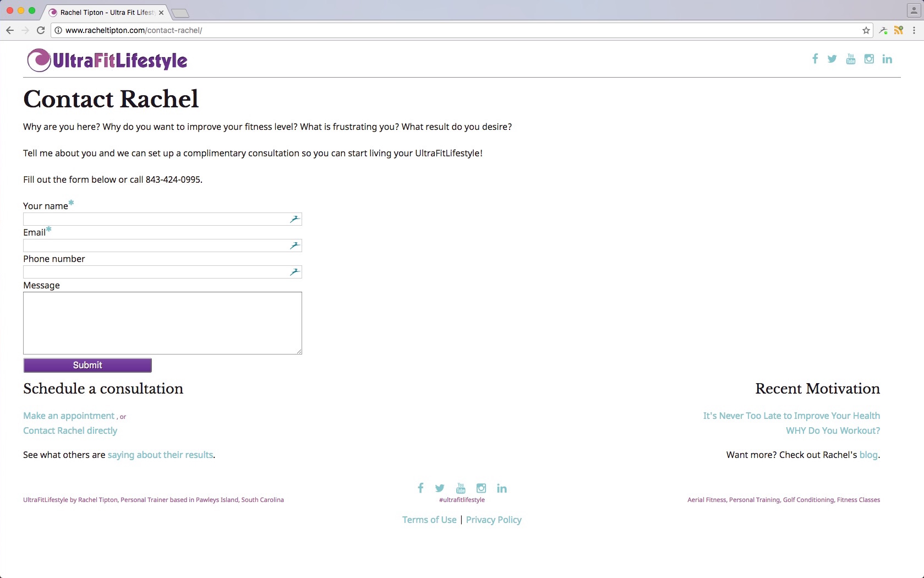Image resolution: width=924 pixels, height=578 pixels.
Task: Open LinkedIn icon in page header
Action: tap(887, 59)
